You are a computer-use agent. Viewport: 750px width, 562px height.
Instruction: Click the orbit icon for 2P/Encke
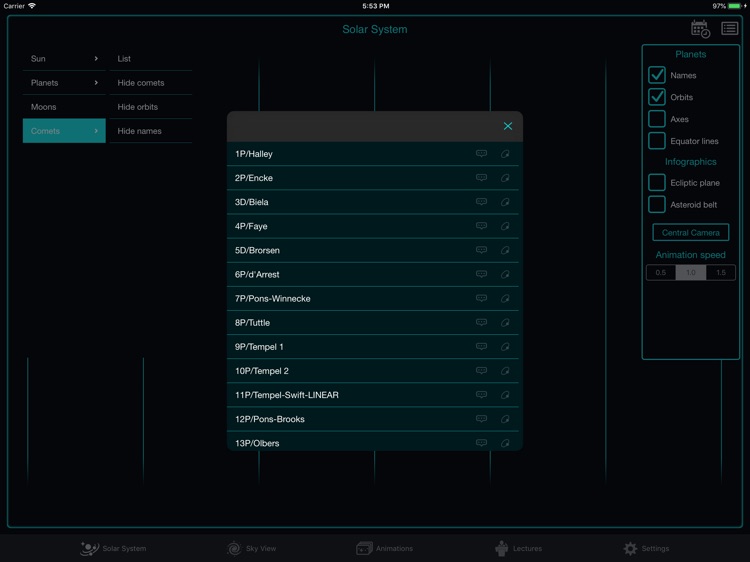coord(505,178)
